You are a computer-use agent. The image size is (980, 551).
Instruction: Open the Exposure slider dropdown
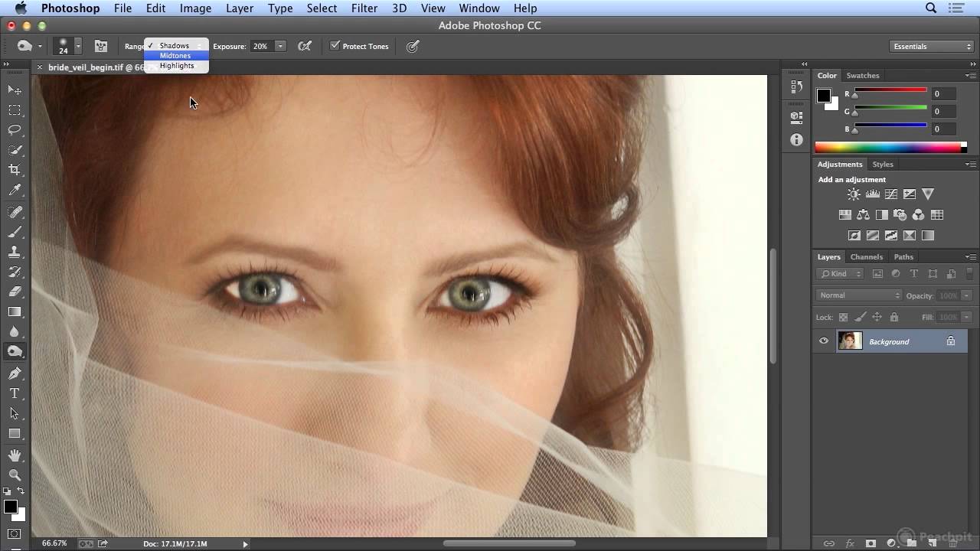[x=280, y=46]
